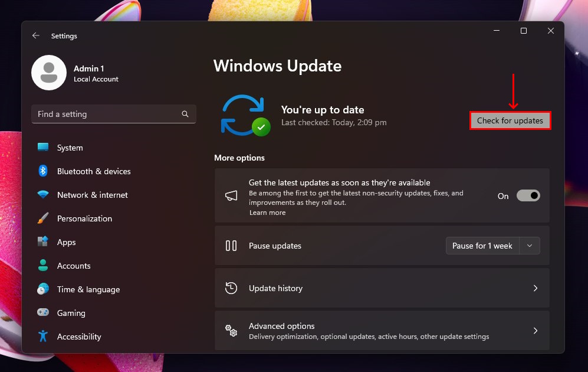The height and width of the screenshot is (372, 588).
Task: Click the Windows Update page heading
Action: click(x=278, y=66)
